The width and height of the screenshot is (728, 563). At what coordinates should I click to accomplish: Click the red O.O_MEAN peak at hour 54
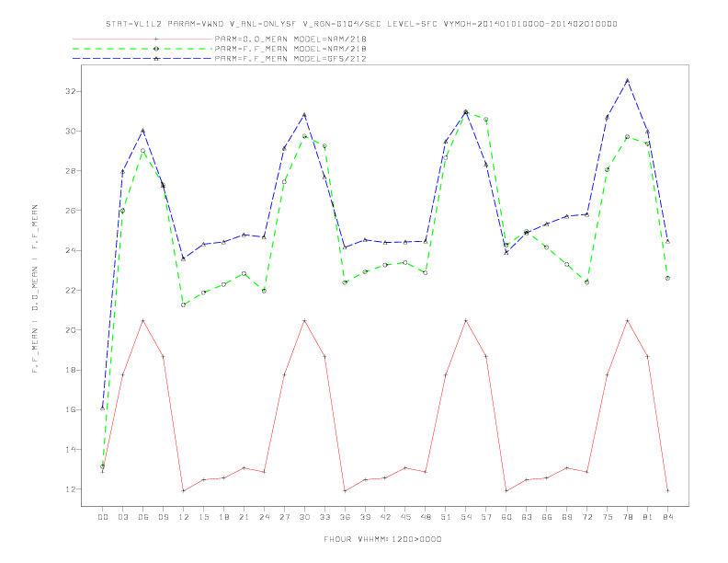pyautogui.click(x=466, y=320)
